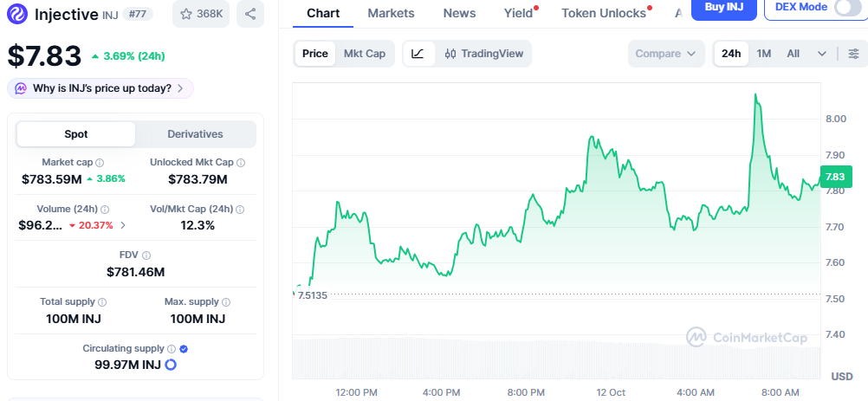Click the 368K watchlist count button

click(x=201, y=14)
